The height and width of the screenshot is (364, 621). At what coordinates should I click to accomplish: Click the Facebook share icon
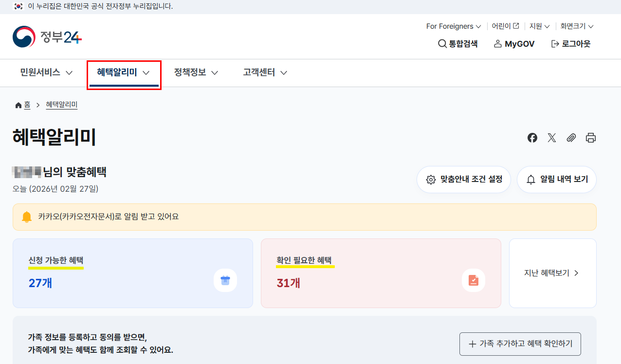coord(532,138)
